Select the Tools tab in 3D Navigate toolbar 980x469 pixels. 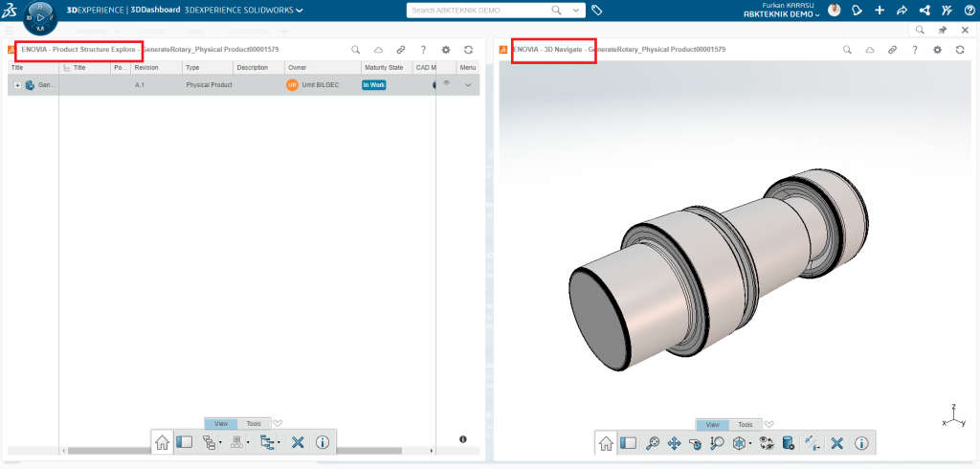pos(745,424)
